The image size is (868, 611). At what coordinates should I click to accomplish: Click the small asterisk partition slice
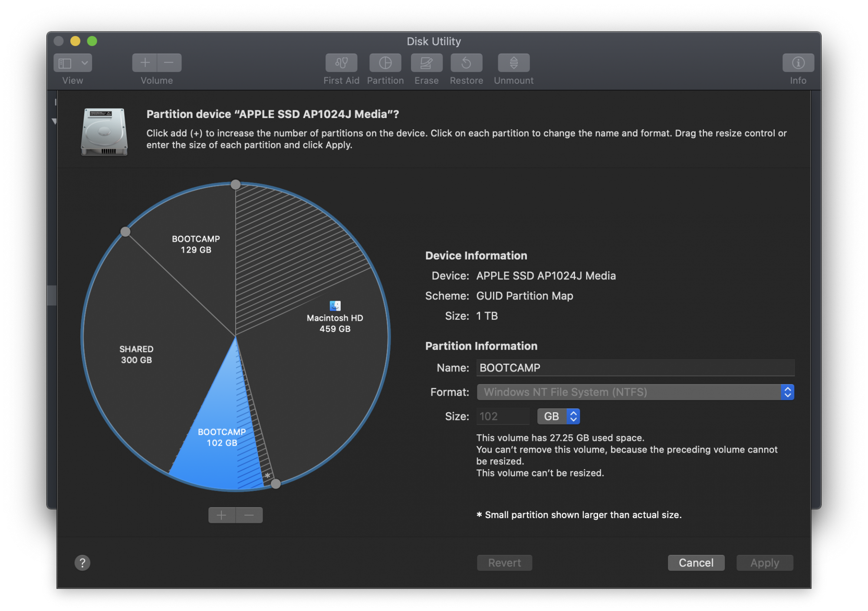click(x=267, y=476)
